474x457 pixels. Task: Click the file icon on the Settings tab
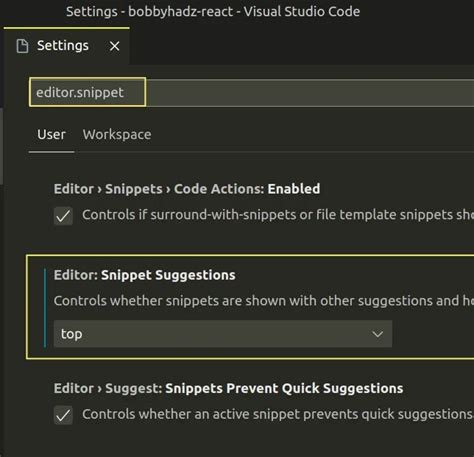pos(22,46)
